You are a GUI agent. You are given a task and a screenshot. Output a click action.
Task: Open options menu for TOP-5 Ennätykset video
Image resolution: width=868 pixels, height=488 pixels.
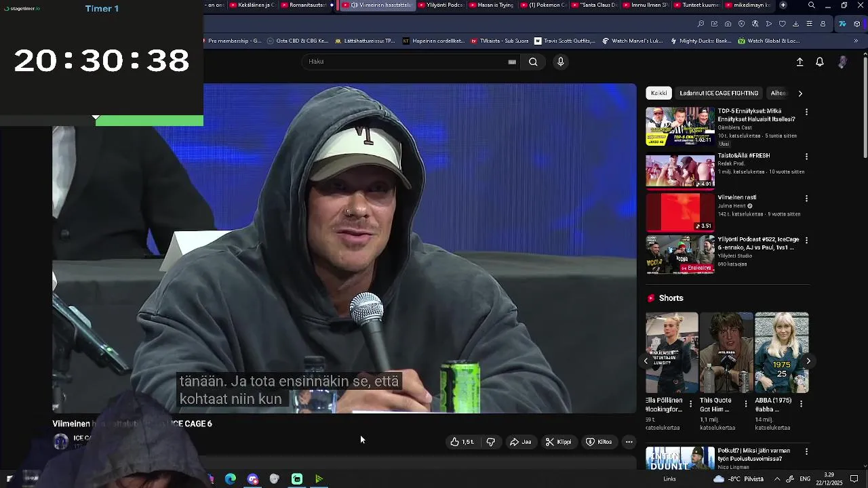[806, 112]
